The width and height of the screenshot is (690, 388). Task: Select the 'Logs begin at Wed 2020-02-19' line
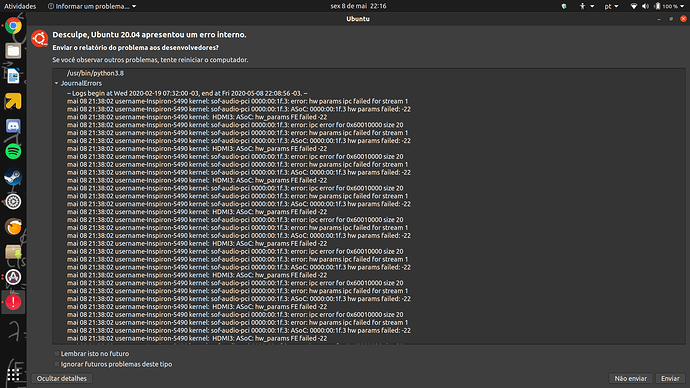click(187, 93)
